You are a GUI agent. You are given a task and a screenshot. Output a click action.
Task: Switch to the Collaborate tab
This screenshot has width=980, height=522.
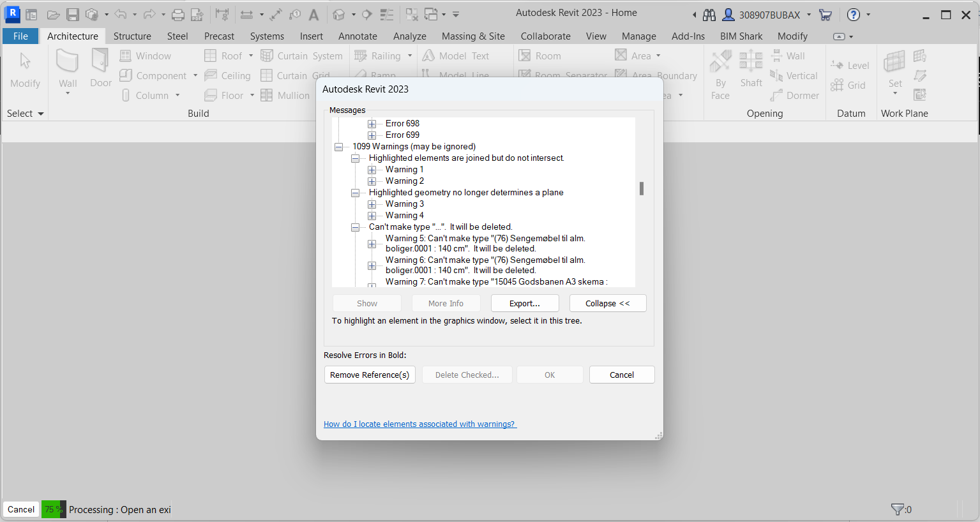point(546,36)
